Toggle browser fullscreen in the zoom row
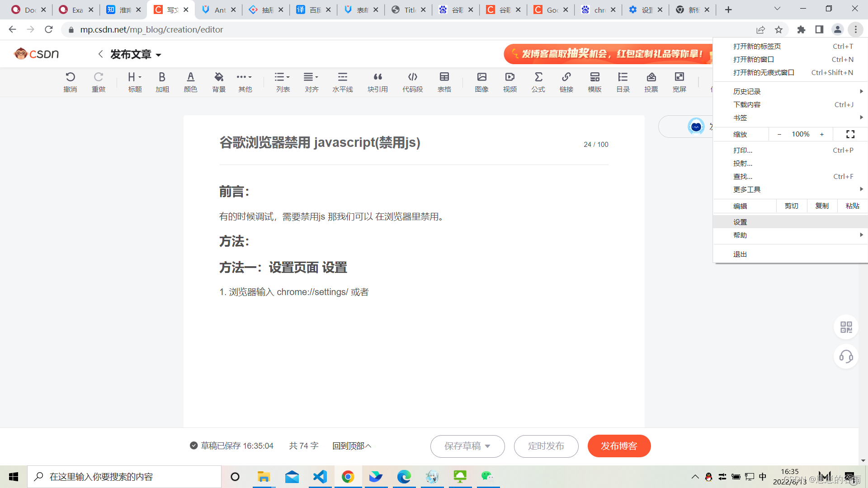The height and width of the screenshot is (488, 868). pyautogui.click(x=850, y=134)
